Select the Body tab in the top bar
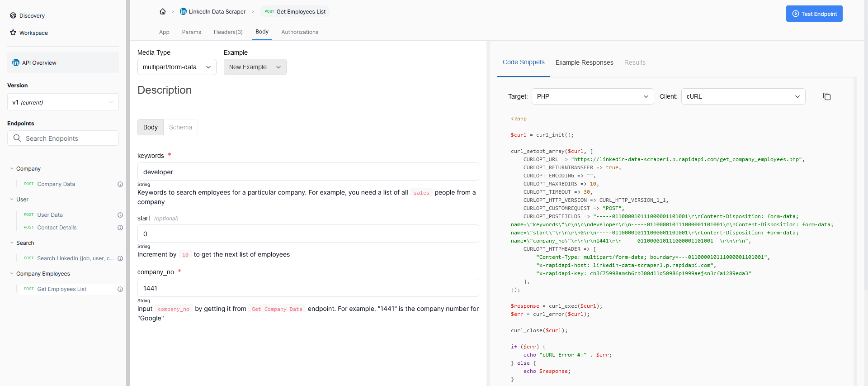Image resolution: width=868 pixels, height=386 pixels. (262, 32)
